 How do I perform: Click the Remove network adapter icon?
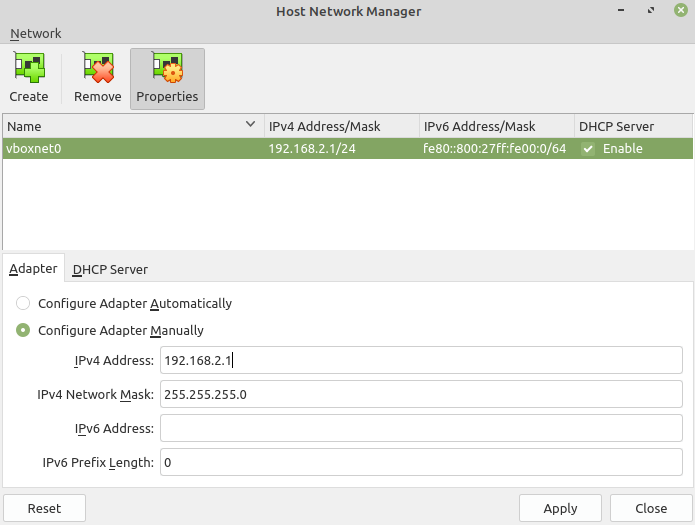[x=97, y=68]
